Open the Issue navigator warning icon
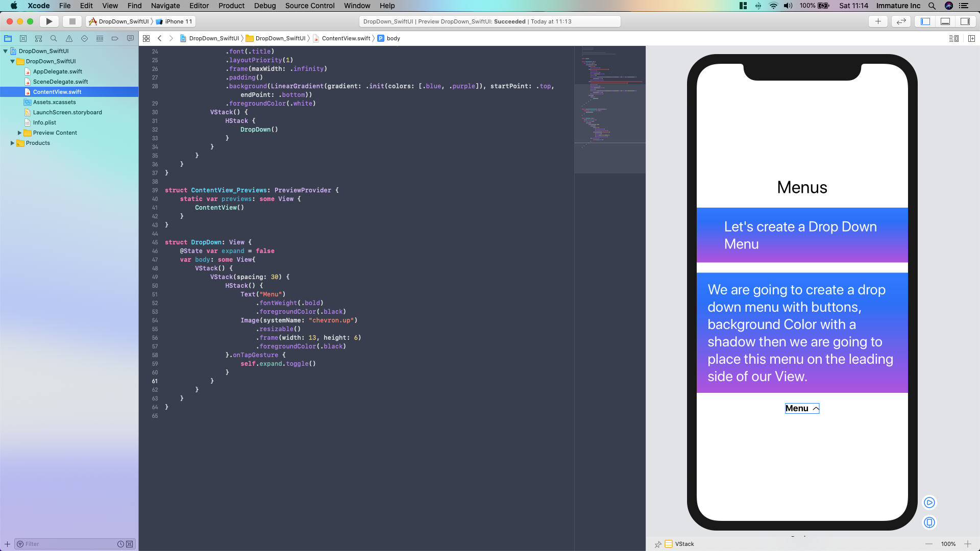 (x=69, y=38)
